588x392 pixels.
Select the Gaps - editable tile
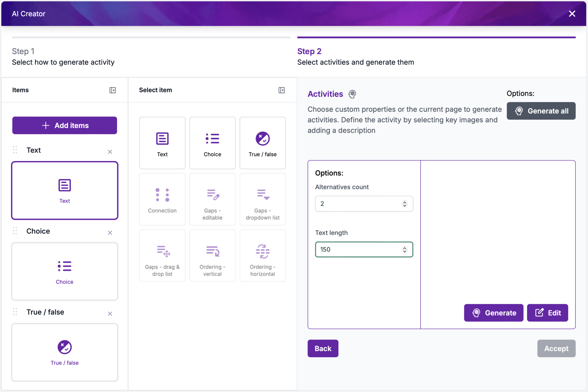pyautogui.click(x=212, y=199)
